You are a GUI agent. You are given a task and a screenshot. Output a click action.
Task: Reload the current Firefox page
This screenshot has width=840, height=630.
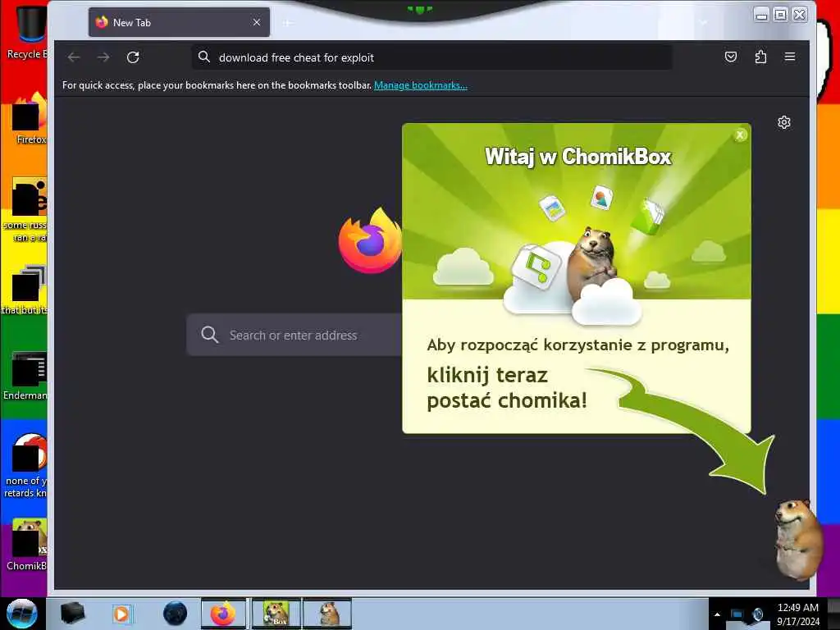(133, 57)
